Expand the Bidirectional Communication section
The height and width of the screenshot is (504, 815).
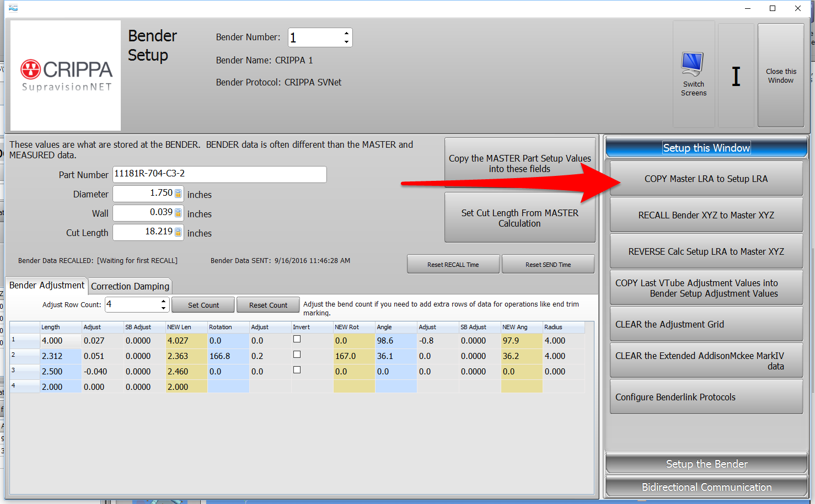[706, 487]
